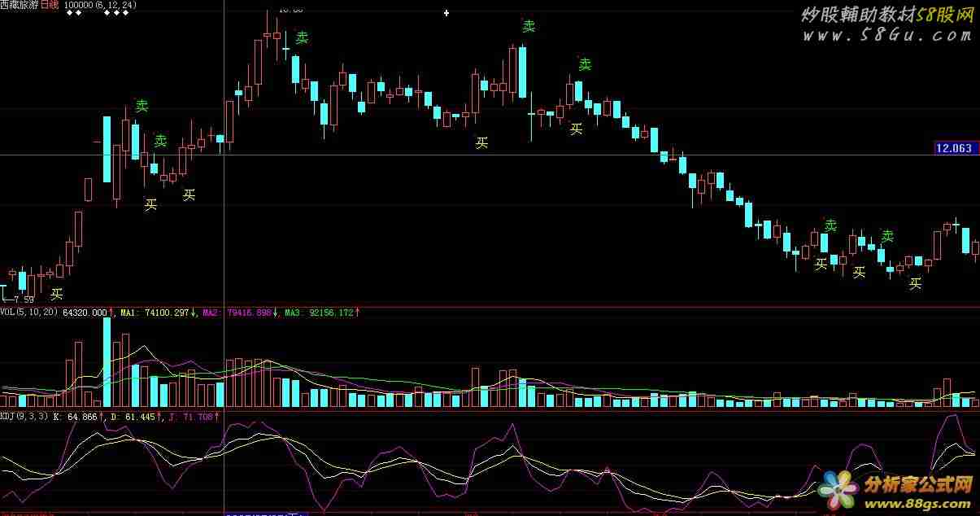Click the volume value 64320.000
The width and height of the screenshot is (980, 516).
pos(85,313)
